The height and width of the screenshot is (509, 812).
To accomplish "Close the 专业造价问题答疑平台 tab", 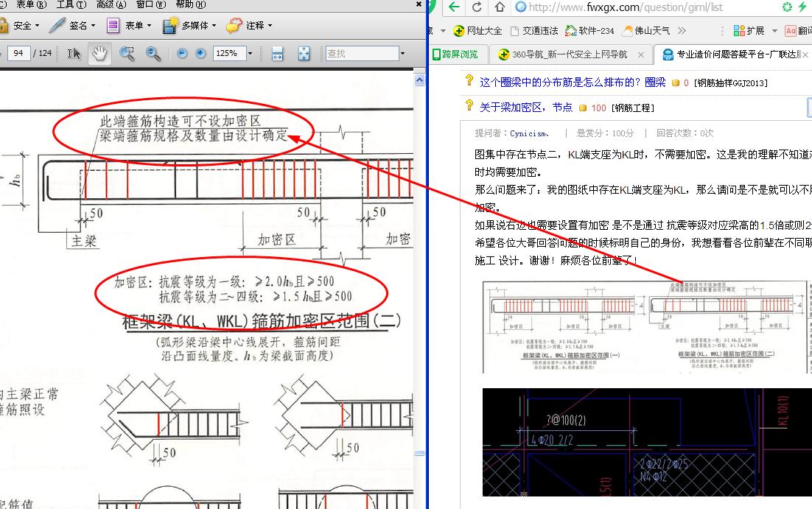I will [805, 55].
